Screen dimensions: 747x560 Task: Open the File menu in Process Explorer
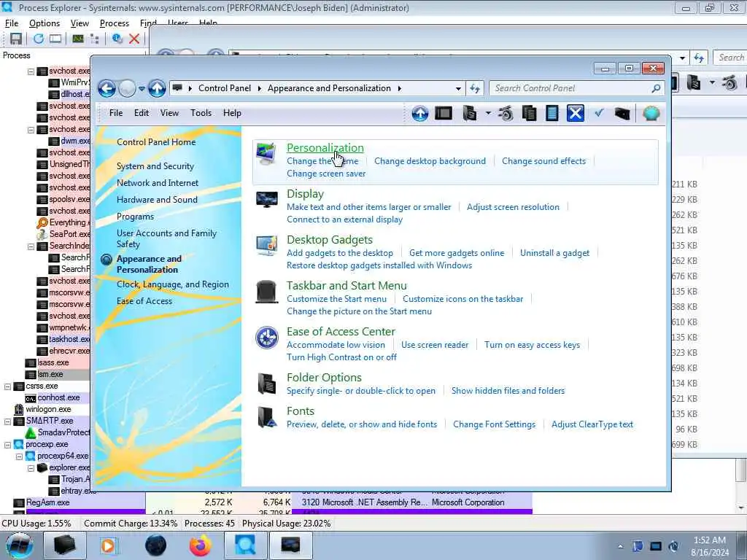click(x=12, y=23)
